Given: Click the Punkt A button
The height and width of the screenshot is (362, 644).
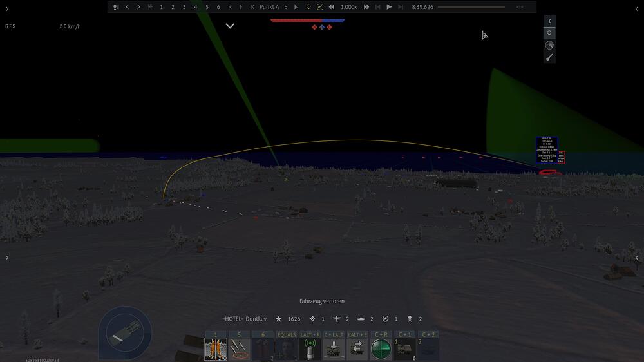Looking at the screenshot, I should [269, 7].
